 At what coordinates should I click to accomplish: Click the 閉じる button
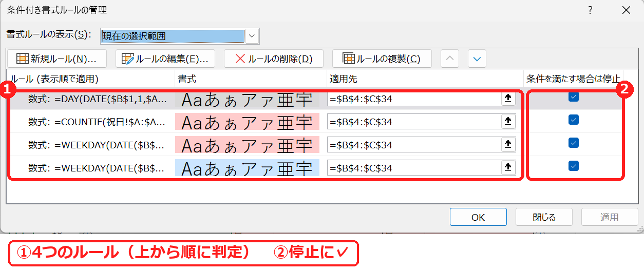tap(544, 217)
